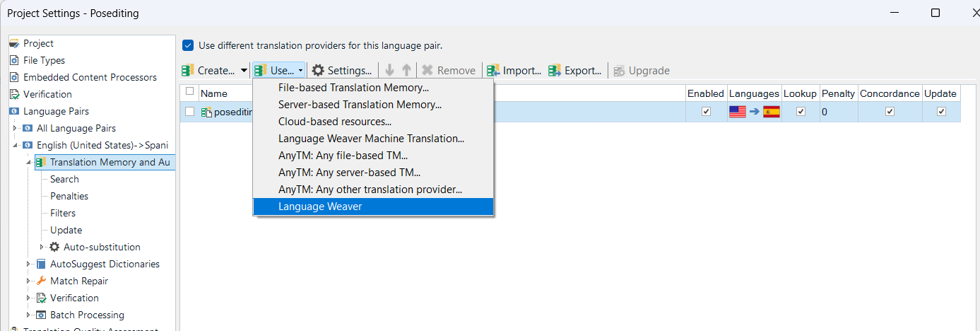Click the Embedded Content Processors icon
The height and width of the screenshot is (331, 980).
tap(14, 77)
